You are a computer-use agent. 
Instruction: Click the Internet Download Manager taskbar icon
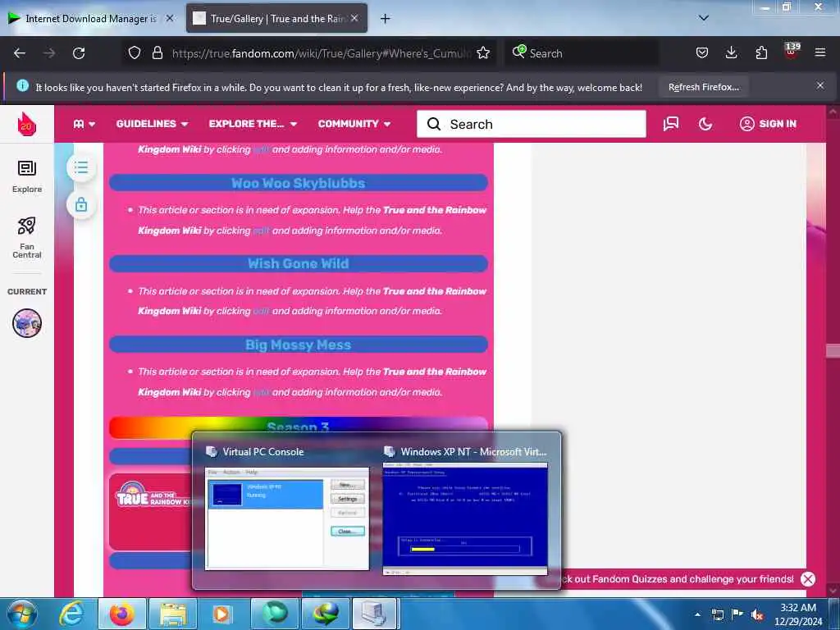tap(325, 614)
